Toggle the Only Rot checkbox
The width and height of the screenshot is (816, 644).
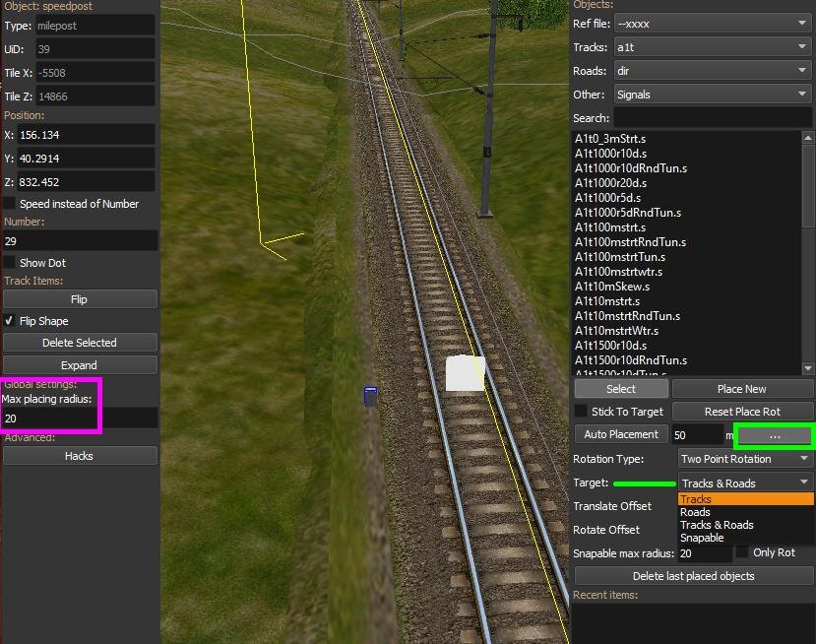(x=743, y=552)
